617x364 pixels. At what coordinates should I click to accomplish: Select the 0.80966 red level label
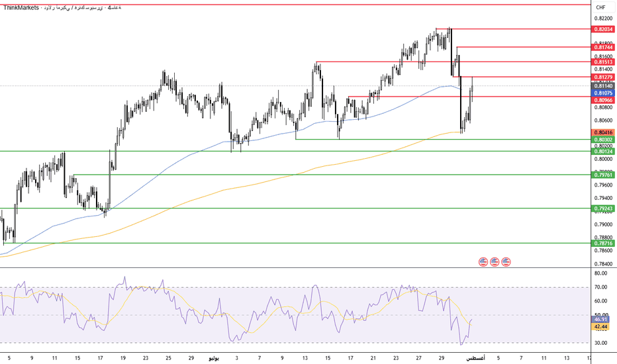tap(603, 101)
